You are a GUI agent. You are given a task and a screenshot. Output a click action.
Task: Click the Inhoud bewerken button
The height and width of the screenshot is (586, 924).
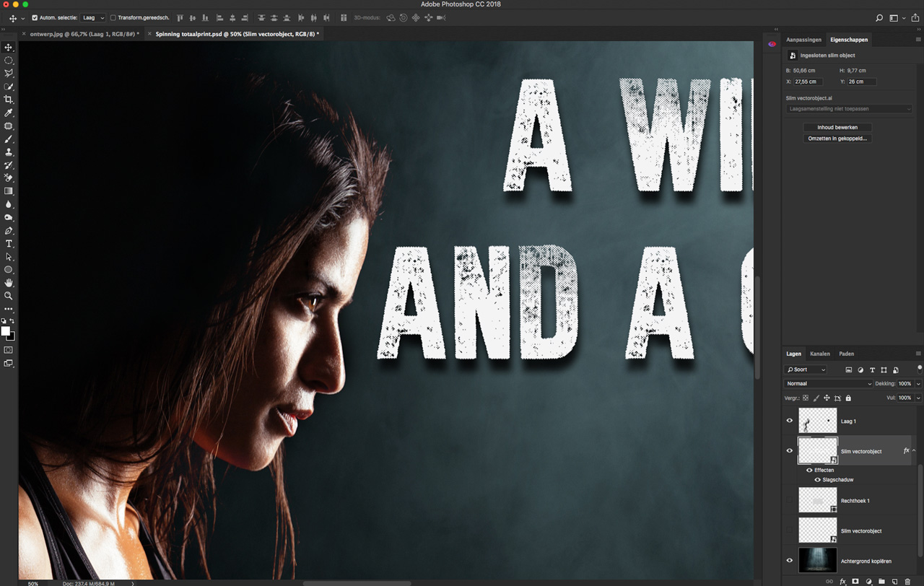click(837, 127)
